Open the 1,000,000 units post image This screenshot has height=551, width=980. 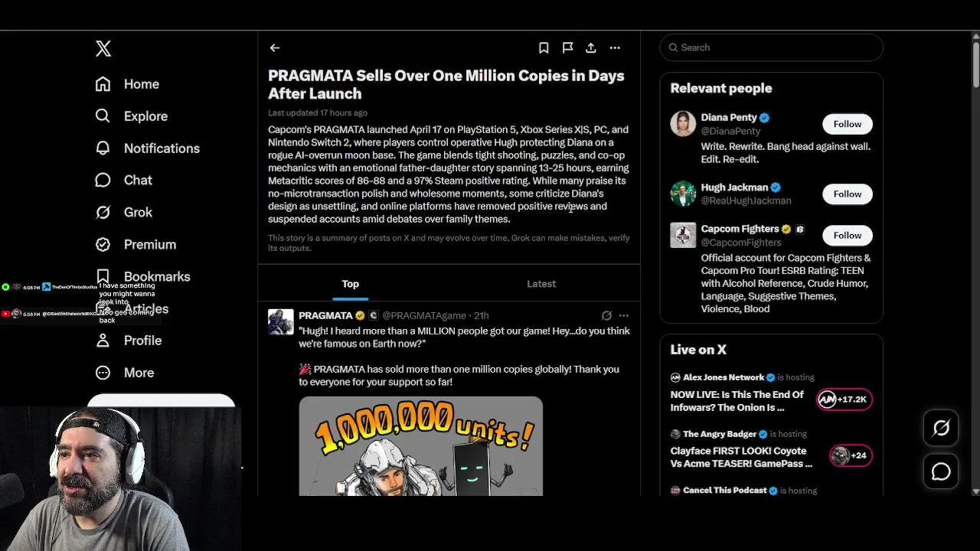click(x=421, y=446)
